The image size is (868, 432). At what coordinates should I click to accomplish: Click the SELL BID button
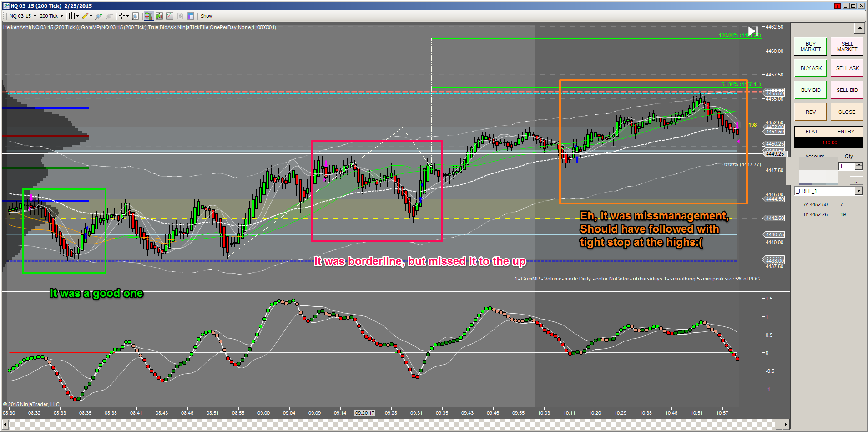pos(847,90)
